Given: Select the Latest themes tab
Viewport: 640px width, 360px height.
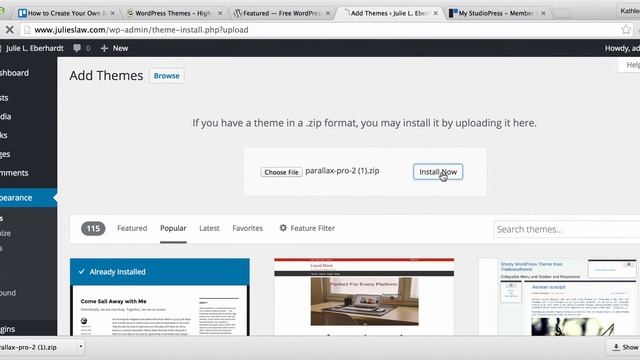Looking at the screenshot, I should click(209, 228).
